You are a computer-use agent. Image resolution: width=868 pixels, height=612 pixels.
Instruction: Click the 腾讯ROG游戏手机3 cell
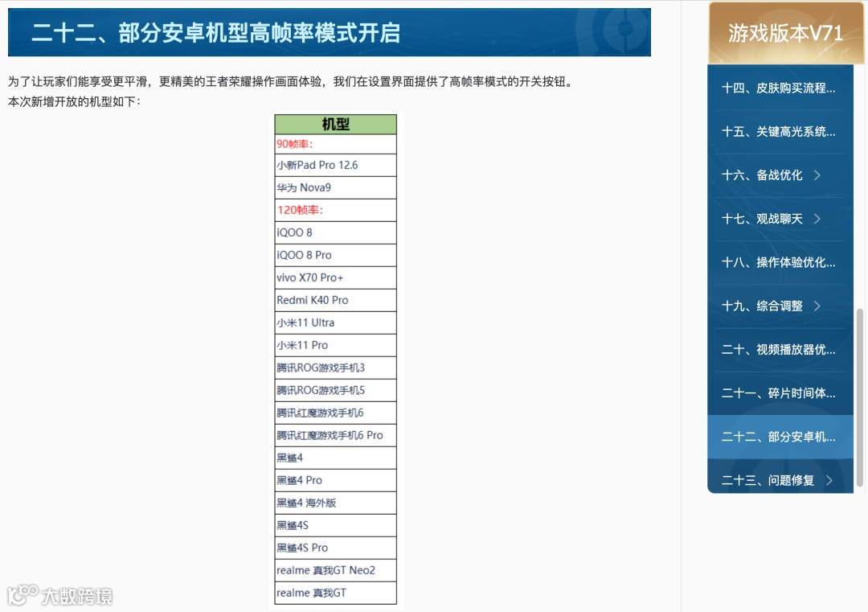[335, 368]
